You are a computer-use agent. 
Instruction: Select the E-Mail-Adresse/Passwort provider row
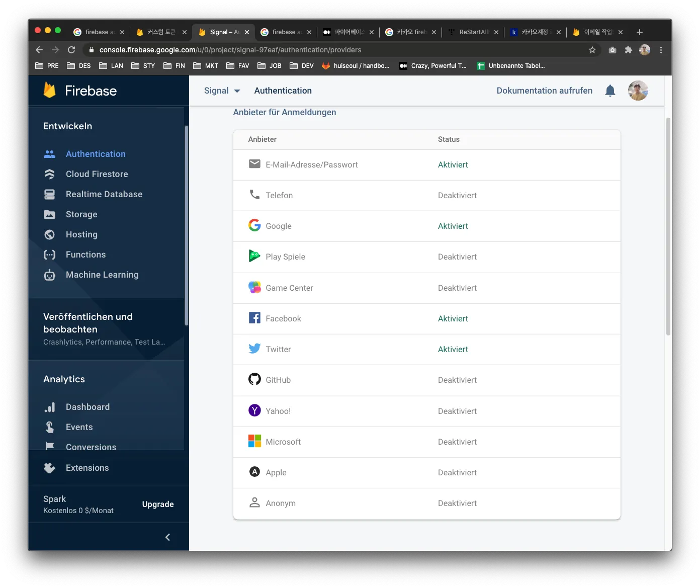point(426,165)
